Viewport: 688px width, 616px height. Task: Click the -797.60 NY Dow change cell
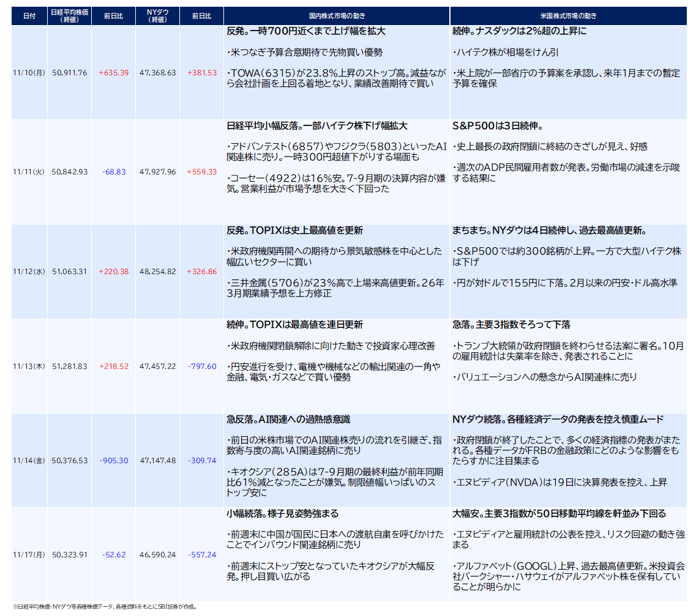(x=201, y=366)
